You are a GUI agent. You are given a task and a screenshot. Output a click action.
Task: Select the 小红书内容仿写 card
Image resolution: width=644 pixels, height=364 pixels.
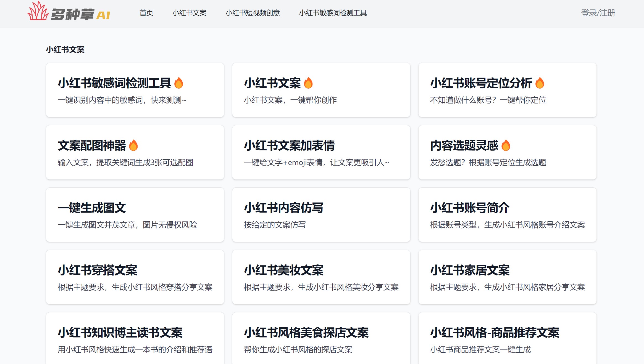pos(321,215)
